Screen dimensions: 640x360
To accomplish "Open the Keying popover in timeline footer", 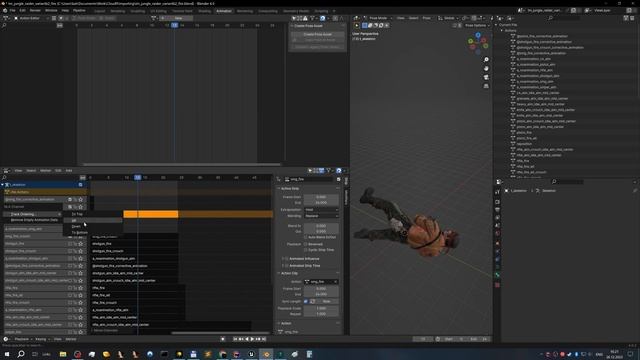I will (42, 339).
